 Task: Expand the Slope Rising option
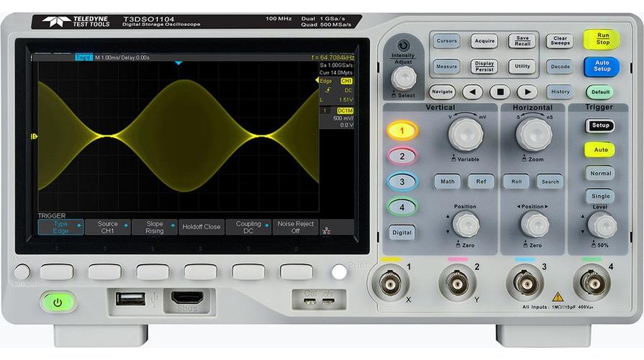coord(155,228)
